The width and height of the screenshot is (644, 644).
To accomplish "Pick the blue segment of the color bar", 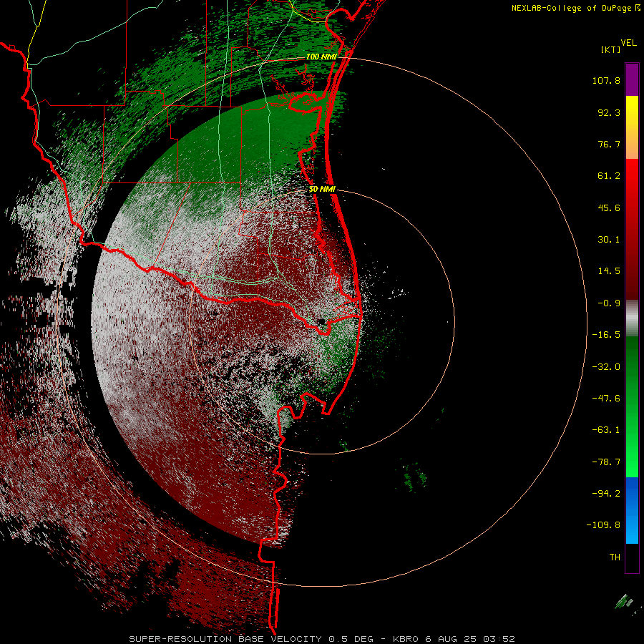I will point(632,510).
